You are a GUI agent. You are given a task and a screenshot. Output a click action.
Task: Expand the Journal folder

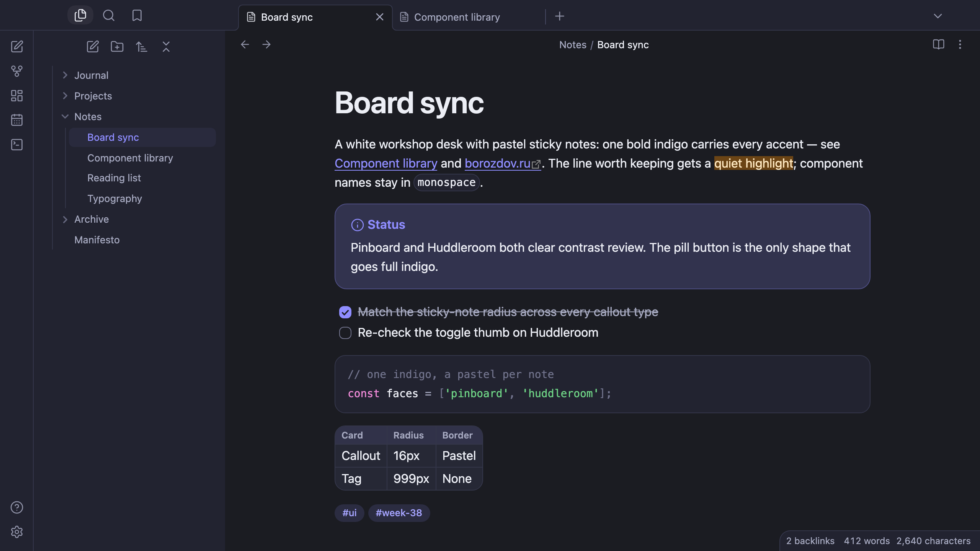point(65,75)
